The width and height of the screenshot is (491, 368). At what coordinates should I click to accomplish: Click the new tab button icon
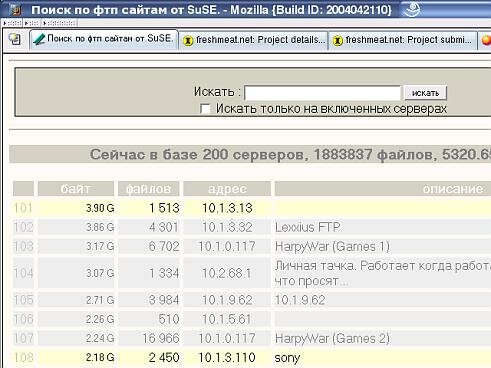tap(15, 39)
